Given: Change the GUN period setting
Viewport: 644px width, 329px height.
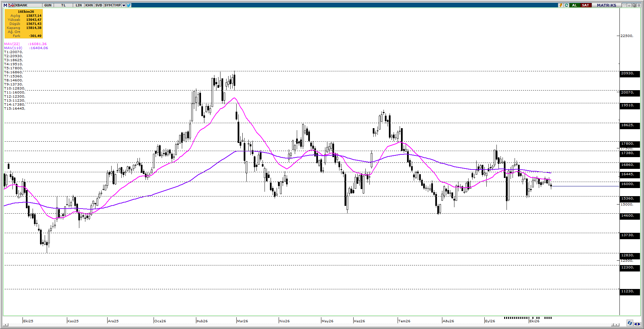Looking at the screenshot, I should click(x=48, y=5).
